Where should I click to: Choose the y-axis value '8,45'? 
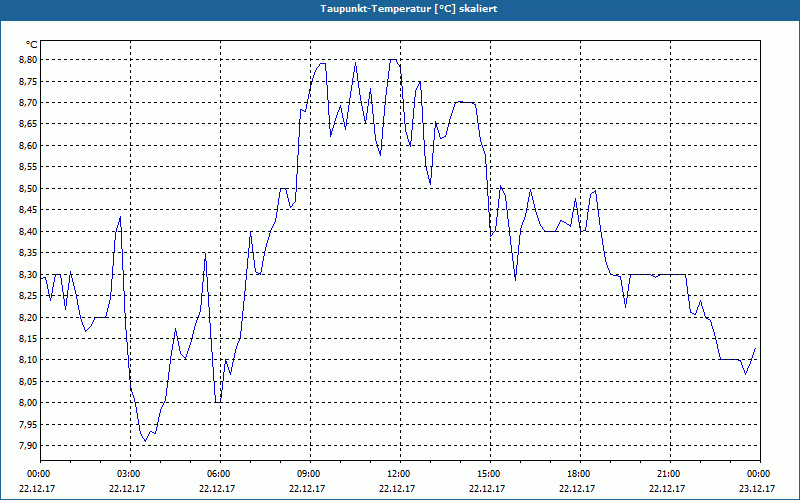(x=28, y=210)
